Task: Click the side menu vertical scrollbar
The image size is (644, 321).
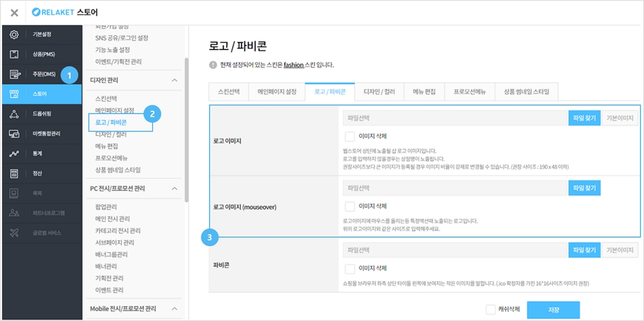Action: (186, 131)
